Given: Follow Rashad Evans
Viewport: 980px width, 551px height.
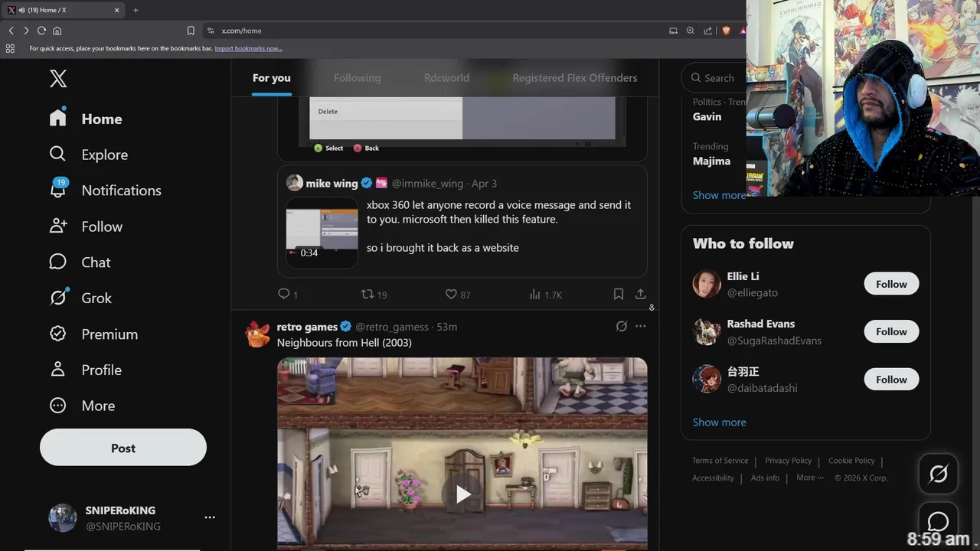Looking at the screenshot, I should click(891, 331).
